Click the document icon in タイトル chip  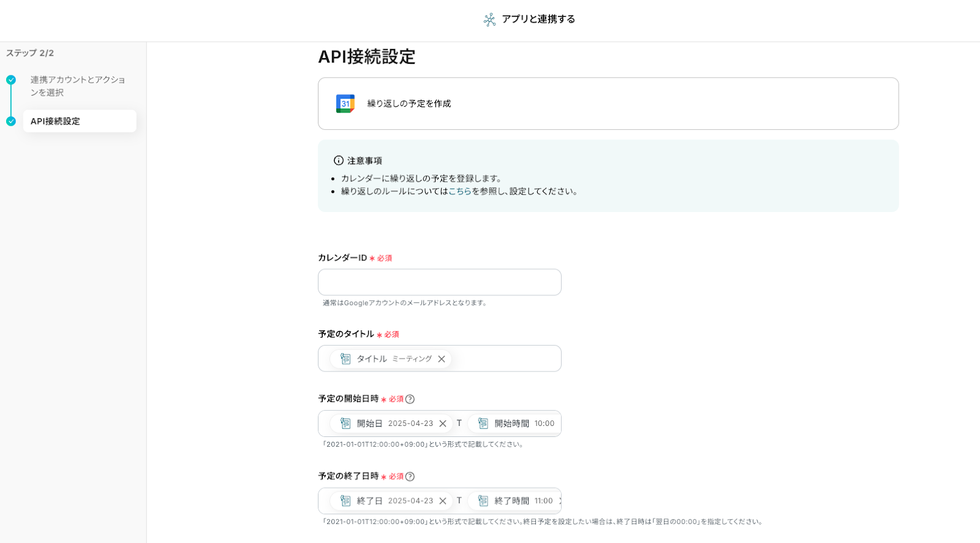click(x=345, y=359)
